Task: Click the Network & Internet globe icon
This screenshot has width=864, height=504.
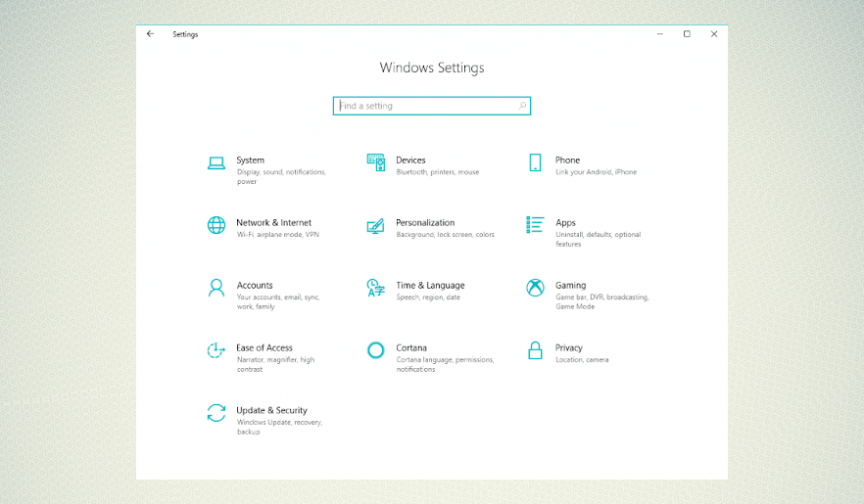Action: click(x=216, y=225)
